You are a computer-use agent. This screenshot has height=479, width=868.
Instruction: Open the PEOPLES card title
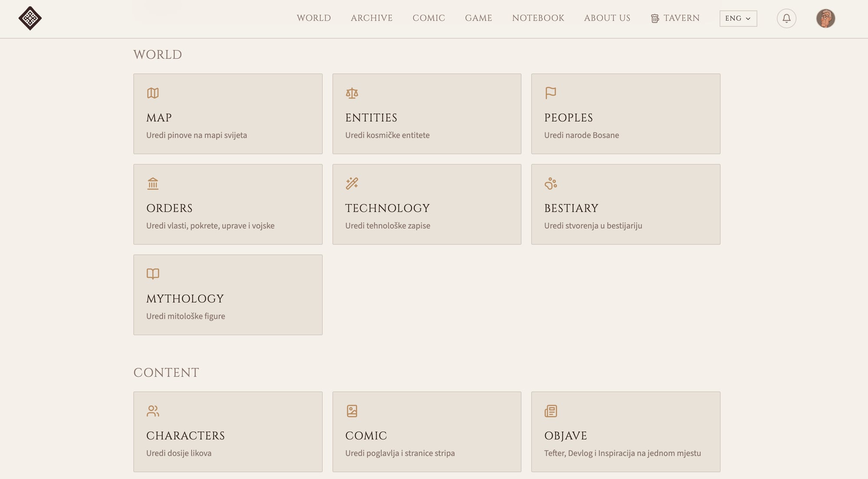(x=569, y=118)
